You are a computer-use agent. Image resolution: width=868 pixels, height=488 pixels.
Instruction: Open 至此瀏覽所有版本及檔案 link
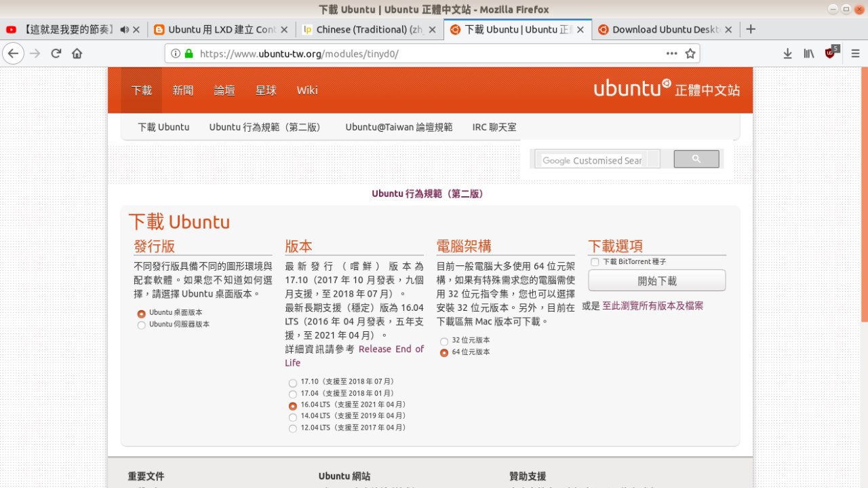coord(652,306)
